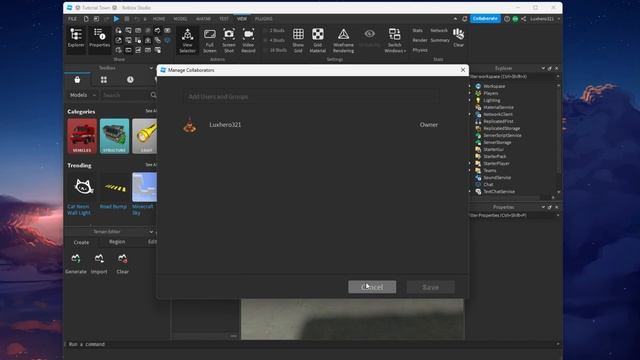Start Video Record
Image resolution: width=640 pixels, height=360 pixels.
point(248,40)
